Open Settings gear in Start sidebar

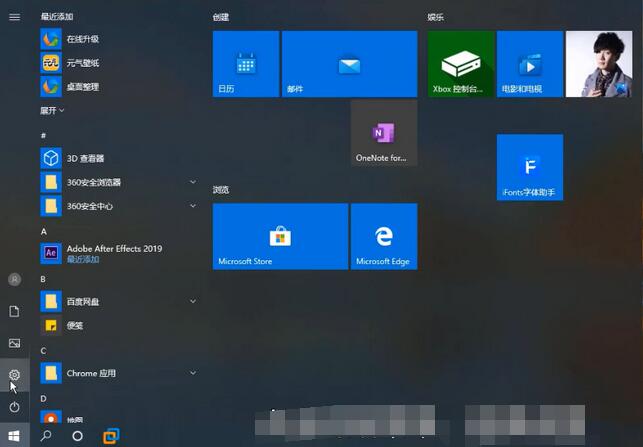14,375
